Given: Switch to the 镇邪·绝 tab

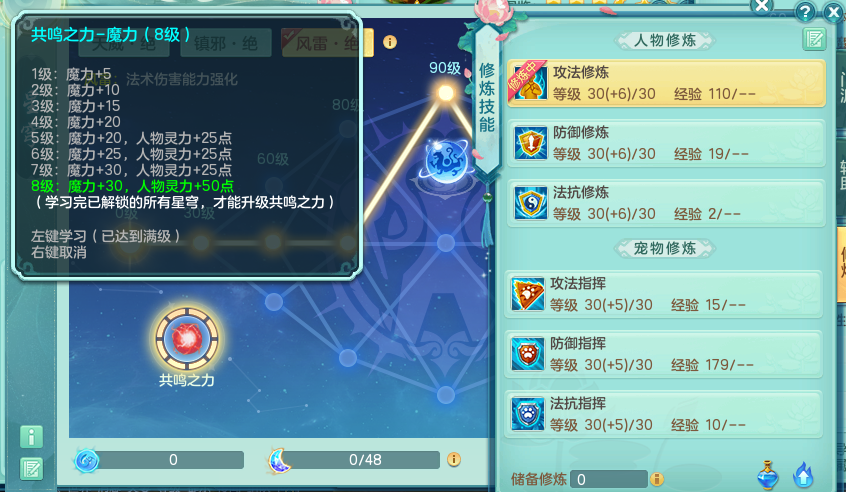Looking at the screenshot, I should point(226,43).
